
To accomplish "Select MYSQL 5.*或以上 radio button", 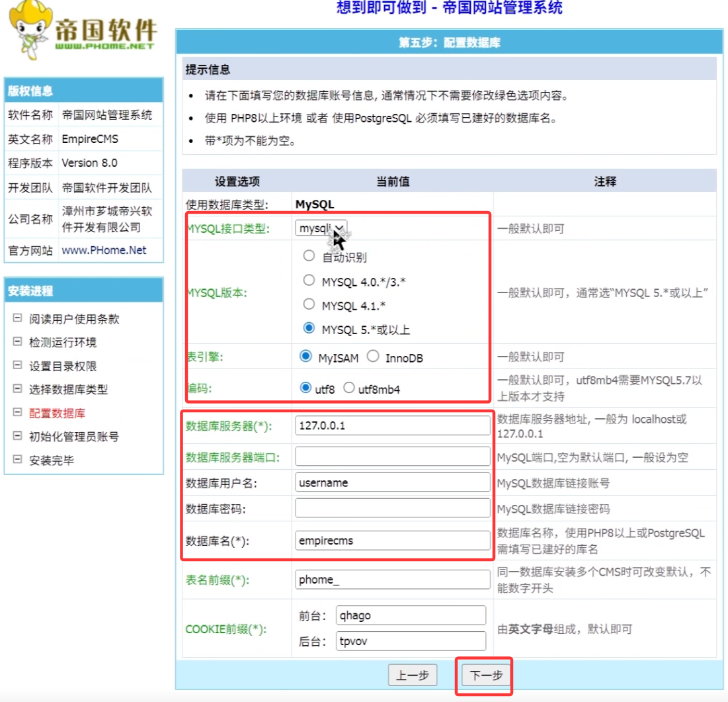I will point(309,328).
